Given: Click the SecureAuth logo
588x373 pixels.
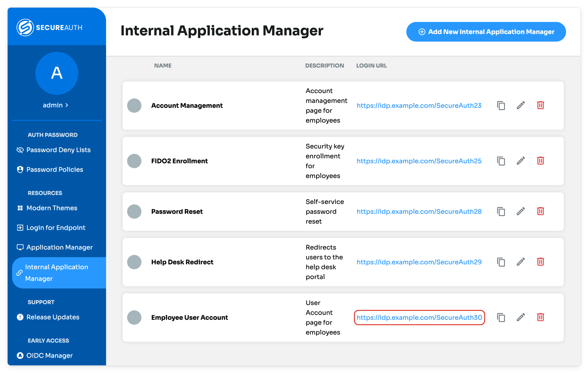Looking at the screenshot, I should pos(49,27).
